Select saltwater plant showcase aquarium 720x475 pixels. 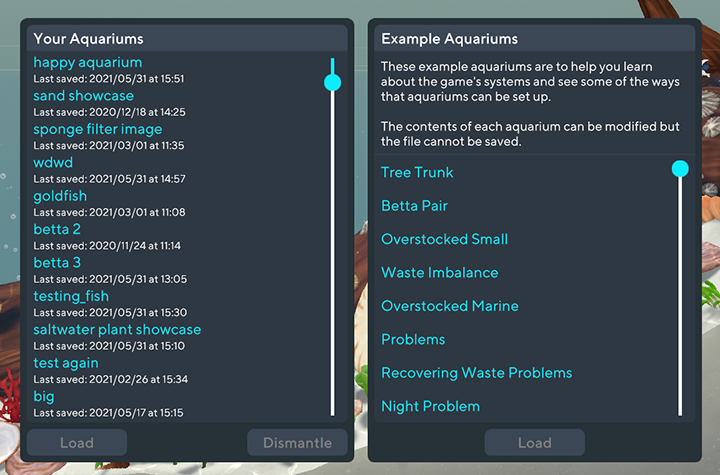tap(117, 330)
